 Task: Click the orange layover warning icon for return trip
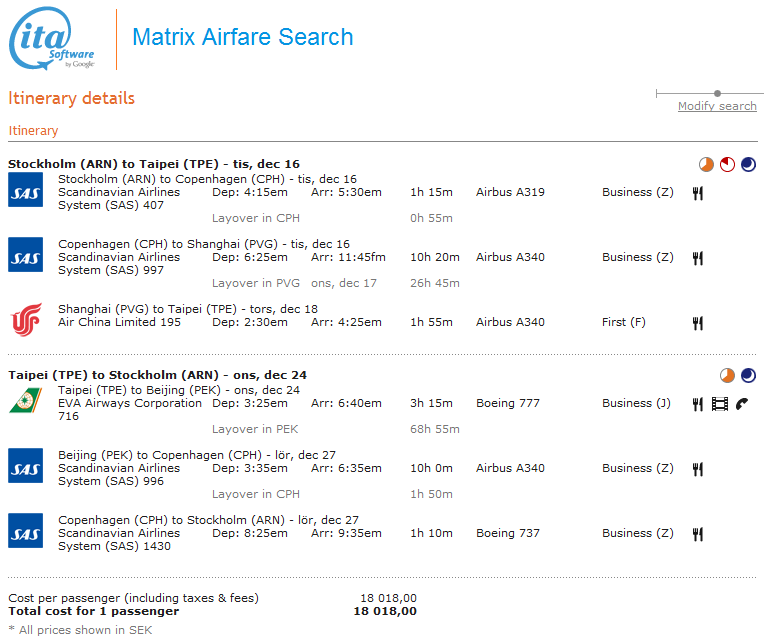point(728,376)
